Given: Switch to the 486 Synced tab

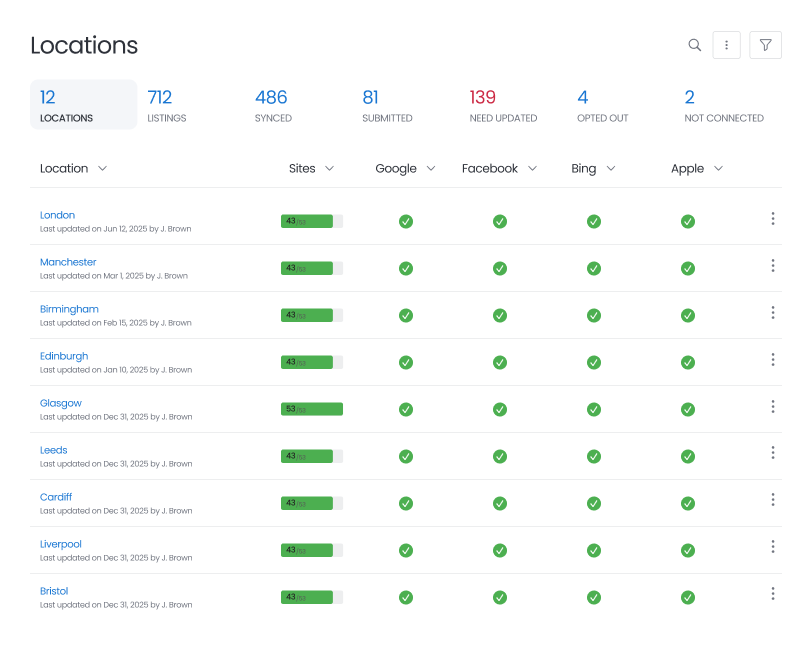Looking at the screenshot, I should (x=273, y=105).
